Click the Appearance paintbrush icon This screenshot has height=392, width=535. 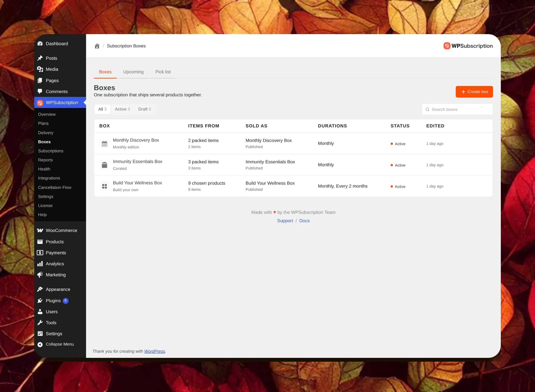(x=40, y=289)
